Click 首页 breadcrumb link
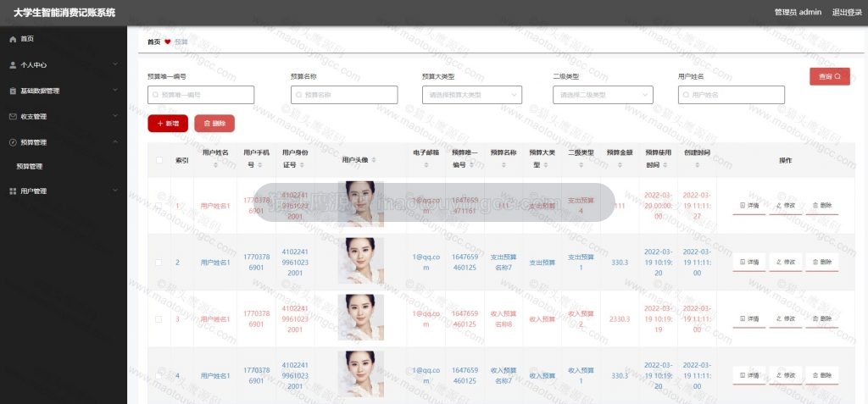 pyautogui.click(x=154, y=42)
